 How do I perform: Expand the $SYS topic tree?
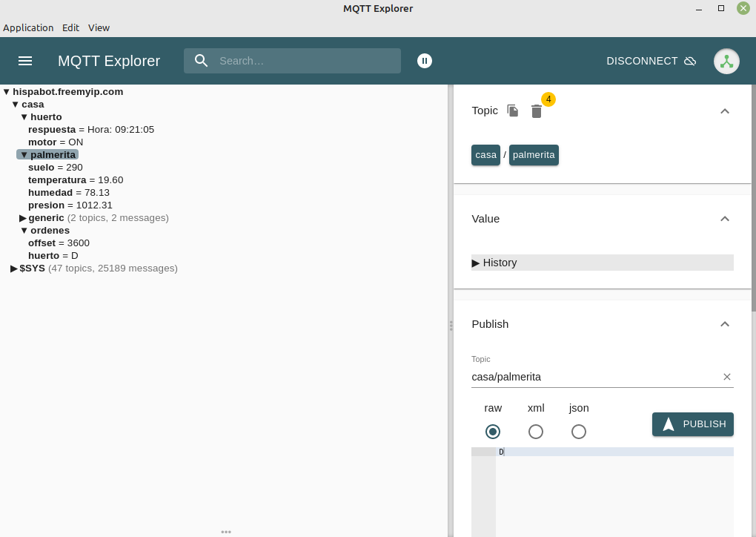(x=14, y=268)
